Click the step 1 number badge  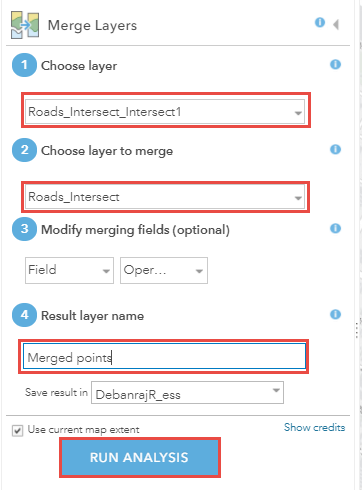tap(24, 65)
